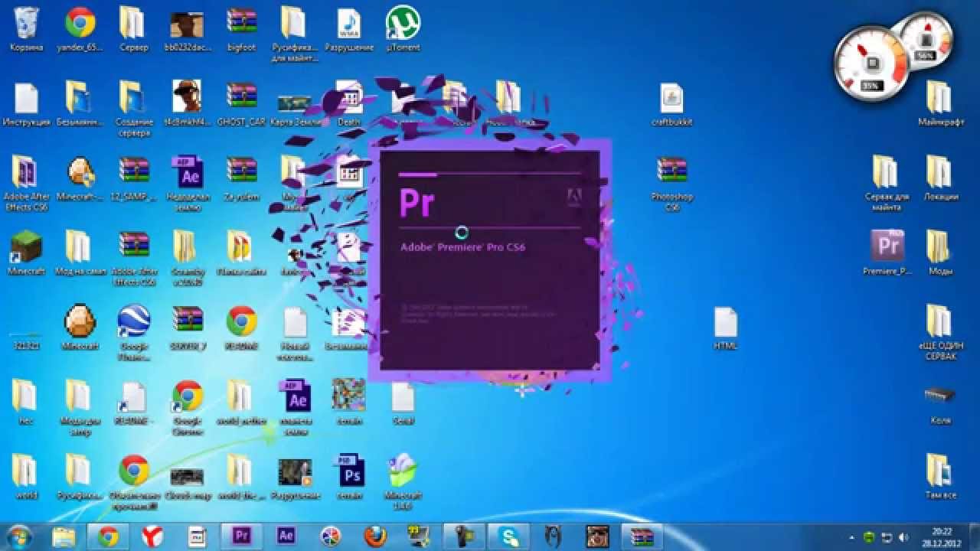Open Picasa from the taskbar
The height and width of the screenshot is (551, 980).
[331, 536]
